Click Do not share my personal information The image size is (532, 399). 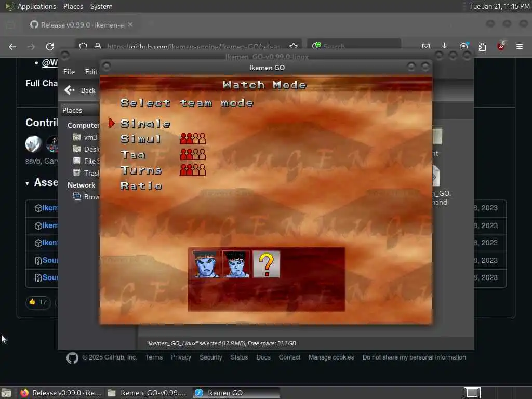click(x=414, y=357)
